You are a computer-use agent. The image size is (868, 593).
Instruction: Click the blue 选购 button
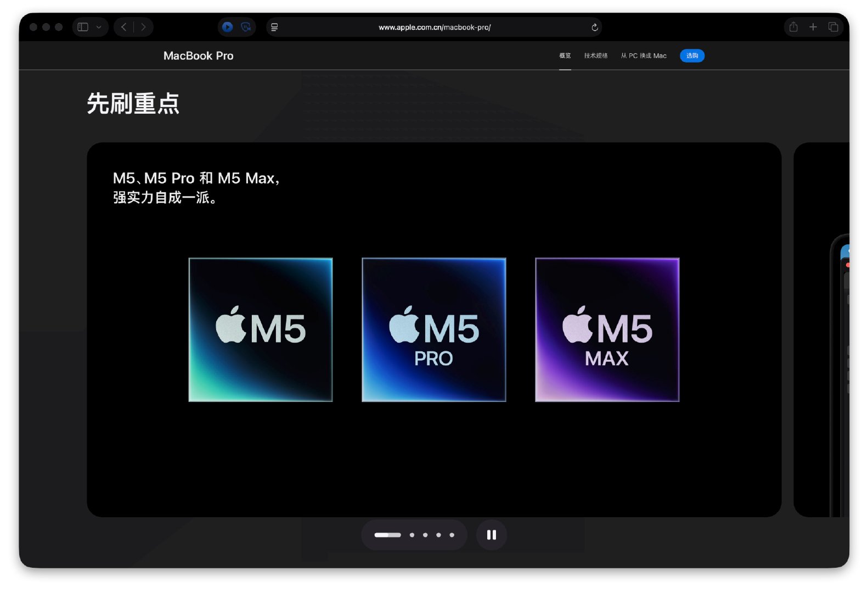(692, 55)
